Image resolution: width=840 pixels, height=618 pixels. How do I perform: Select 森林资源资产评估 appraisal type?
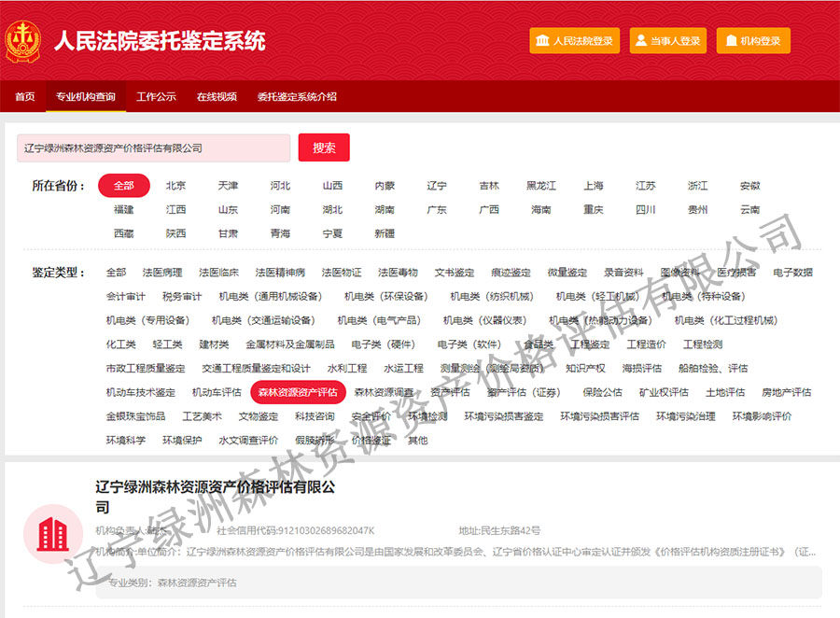click(x=299, y=392)
